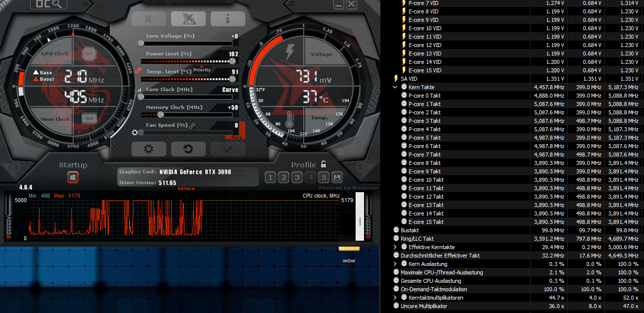Click the lightning icon in the voltage gauge

point(290,52)
